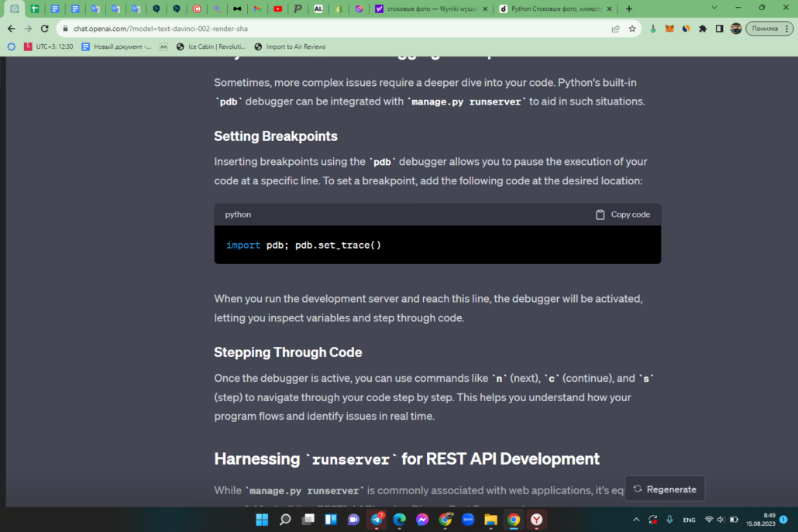Open Telegram from the taskbar

(377, 520)
